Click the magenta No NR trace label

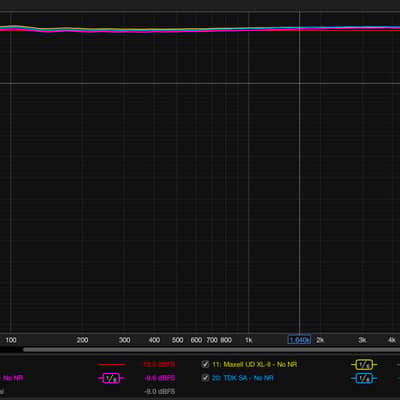pos(13,378)
